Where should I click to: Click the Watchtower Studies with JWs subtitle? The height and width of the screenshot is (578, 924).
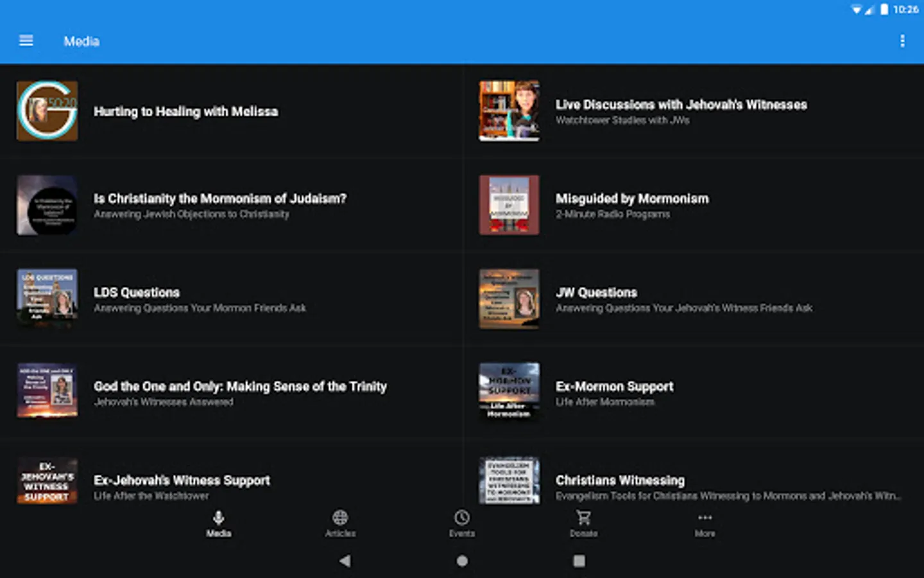(622, 120)
